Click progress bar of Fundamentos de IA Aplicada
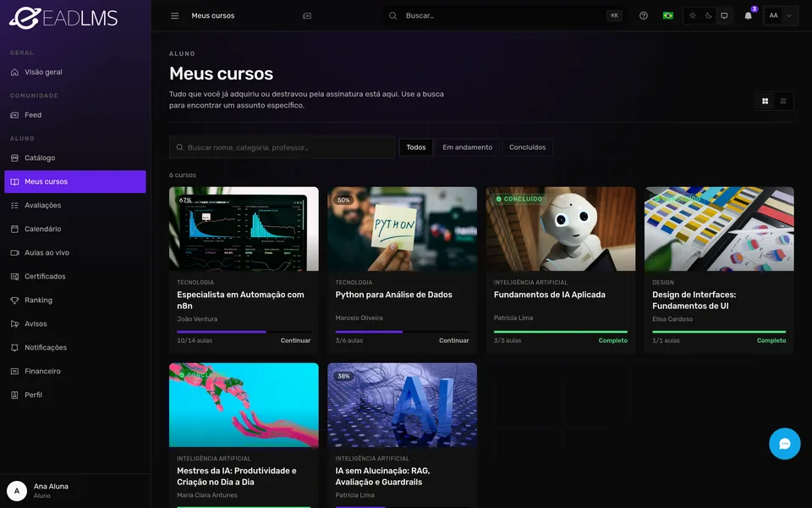Screen dimensions: 812x508 coord(560,332)
